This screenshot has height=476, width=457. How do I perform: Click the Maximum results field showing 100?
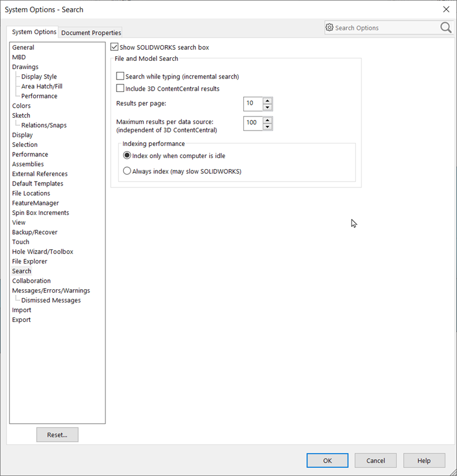point(253,124)
